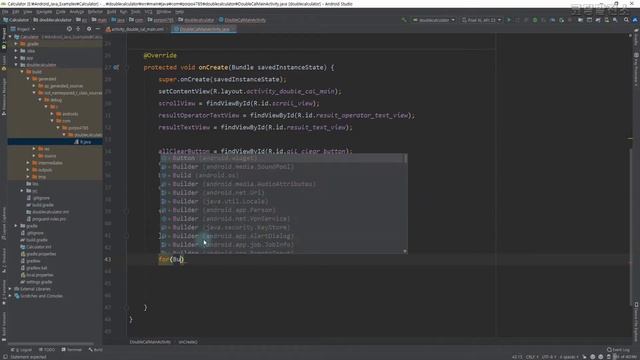
Task: Open the Build tool window tab
Action: pos(96,350)
